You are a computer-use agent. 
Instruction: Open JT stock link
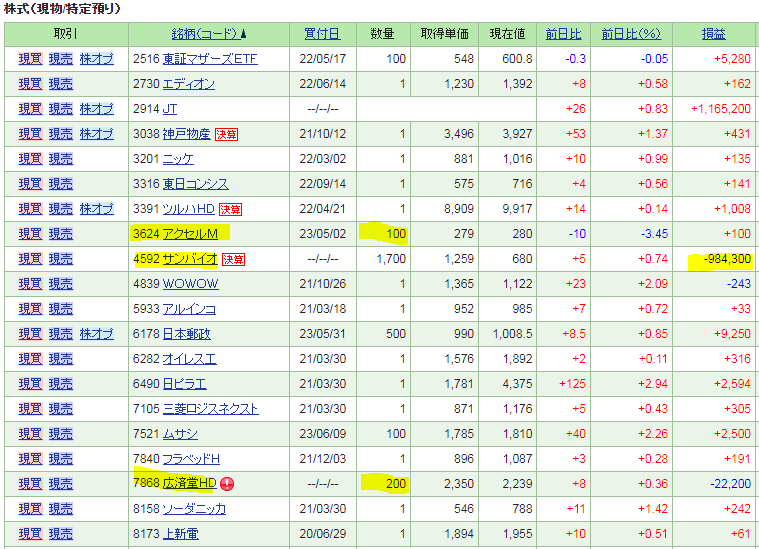pyautogui.click(x=170, y=109)
